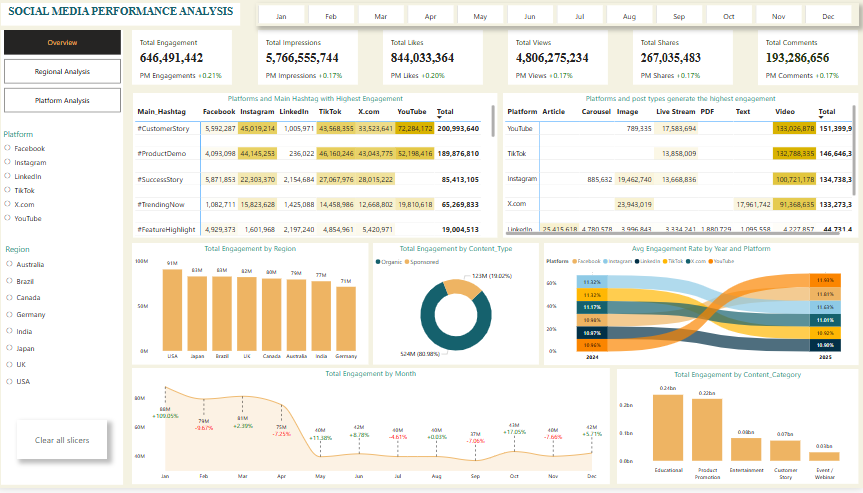
Task: Choose Canada in Region slicer
Action: tap(9, 297)
